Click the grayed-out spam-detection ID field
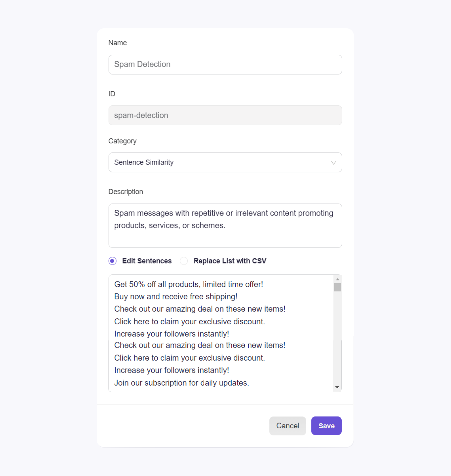451x476 pixels. (225, 115)
